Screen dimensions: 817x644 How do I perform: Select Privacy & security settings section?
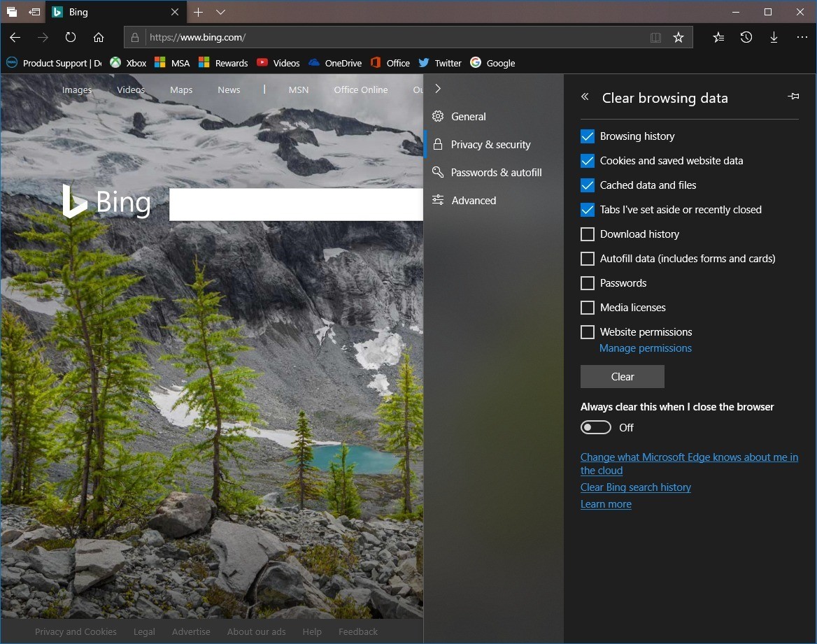click(x=493, y=145)
